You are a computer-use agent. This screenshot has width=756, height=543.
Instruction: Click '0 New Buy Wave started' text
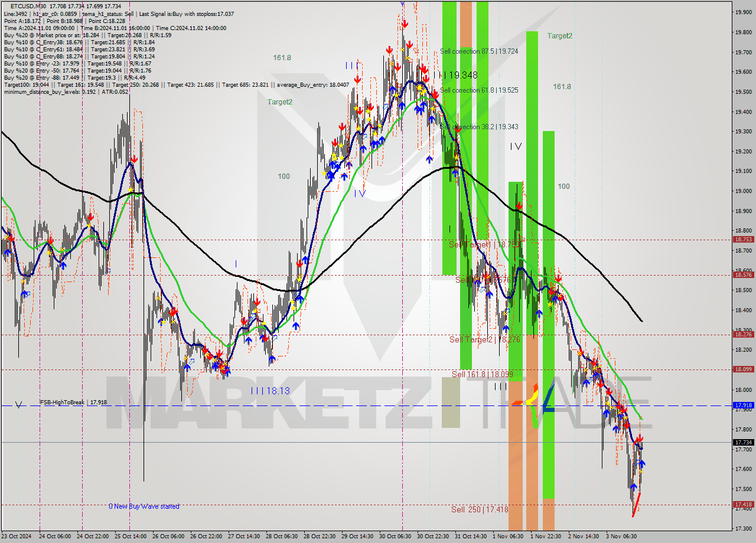(144, 506)
